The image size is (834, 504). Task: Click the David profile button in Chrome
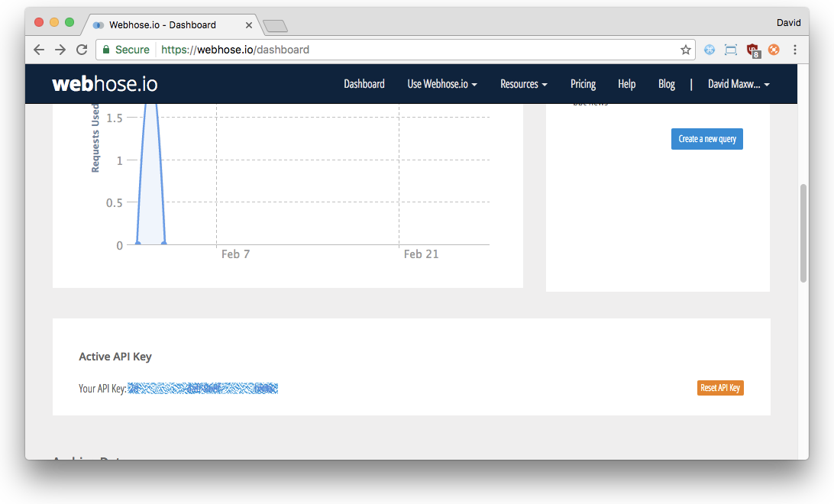(788, 22)
